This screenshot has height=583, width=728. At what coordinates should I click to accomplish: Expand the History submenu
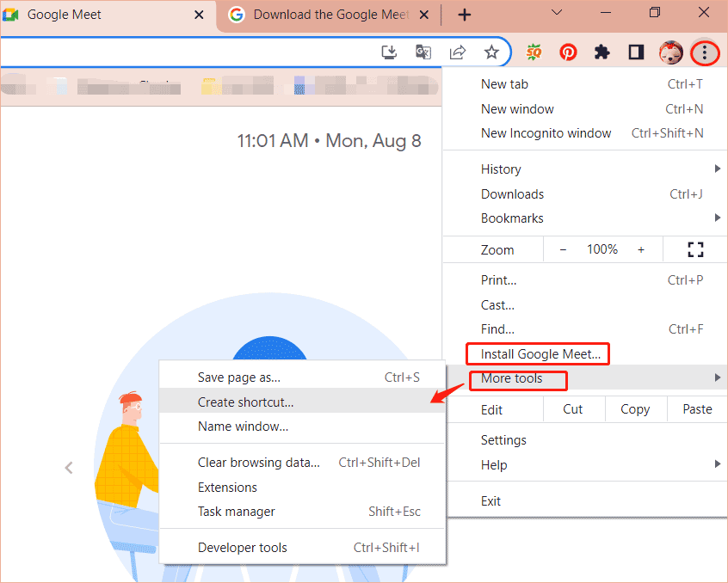click(585, 169)
